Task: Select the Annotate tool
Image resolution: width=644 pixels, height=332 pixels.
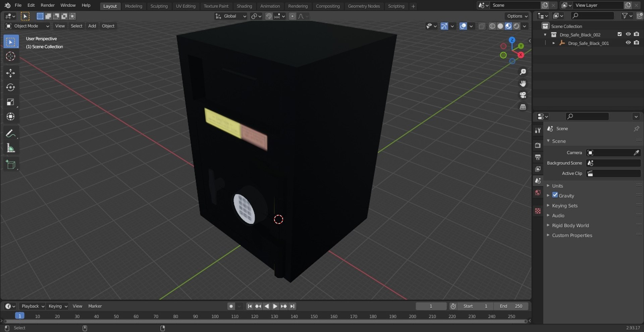Action: [x=11, y=133]
